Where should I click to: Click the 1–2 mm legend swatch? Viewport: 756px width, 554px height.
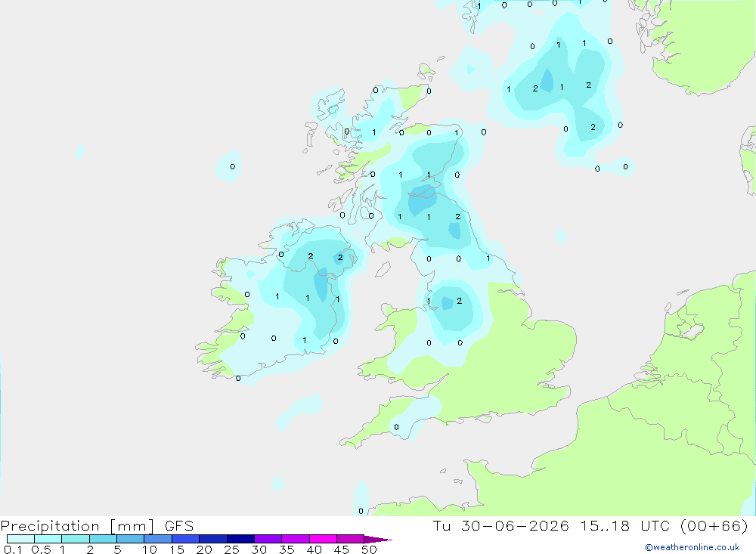(x=76, y=539)
